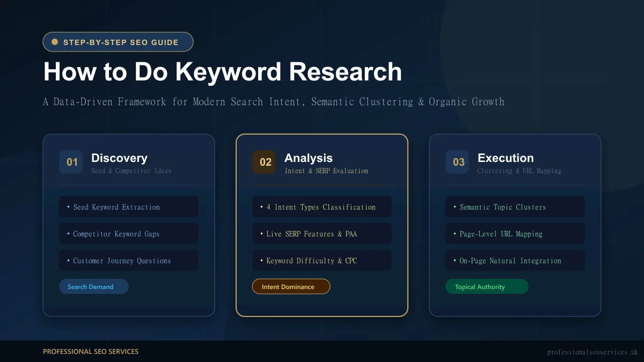This screenshot has height=362, width=644.
Task: Select the Discovery card heading
Action: [119, 158]
